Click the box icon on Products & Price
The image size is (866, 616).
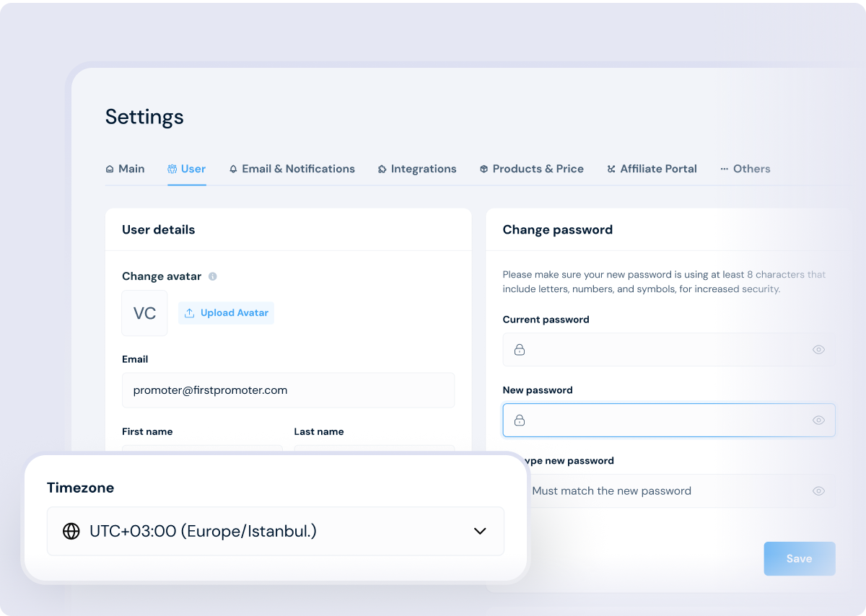[x=484, y=170]
